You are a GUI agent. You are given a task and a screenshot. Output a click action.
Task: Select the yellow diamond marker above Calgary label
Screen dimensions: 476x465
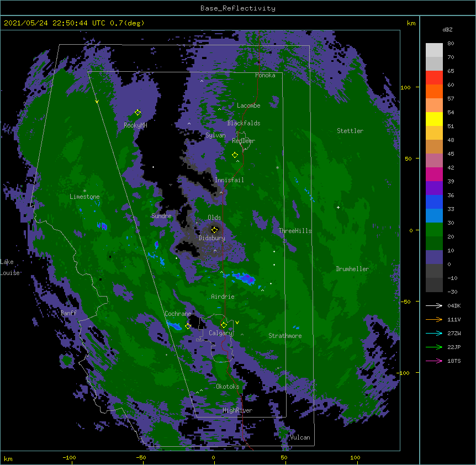pos(224,325)
